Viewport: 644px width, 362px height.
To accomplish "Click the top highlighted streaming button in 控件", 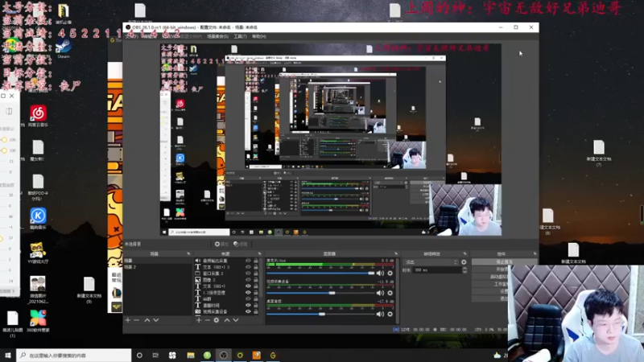I will 504,262.
